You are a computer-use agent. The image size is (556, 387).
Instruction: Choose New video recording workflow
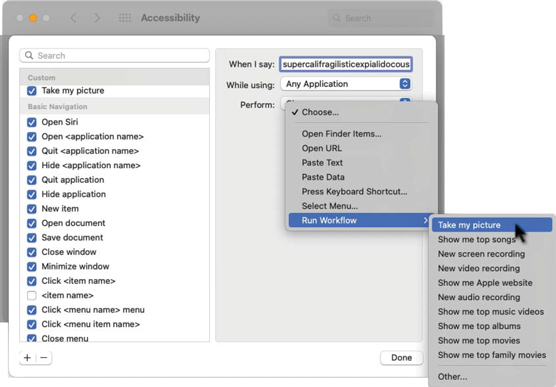coord(492,268)
